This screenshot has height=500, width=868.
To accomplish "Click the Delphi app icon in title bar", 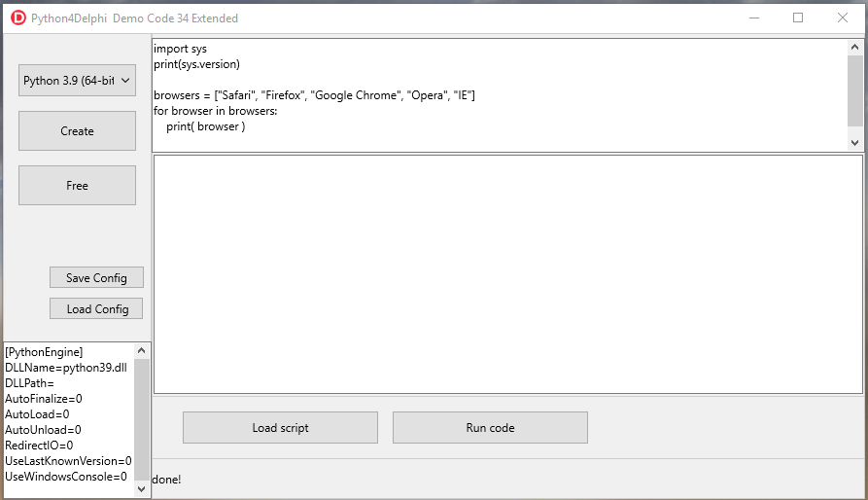I will coord(18,18).
